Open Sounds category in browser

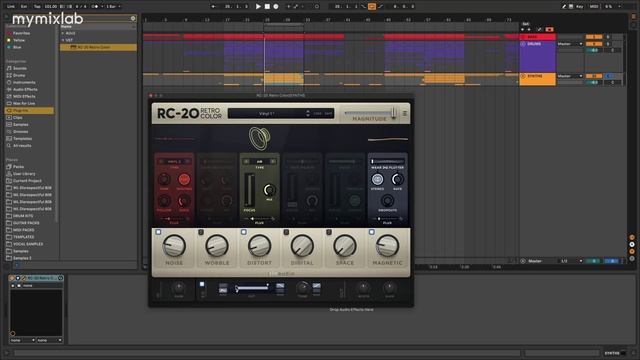(x=20, y=68)
